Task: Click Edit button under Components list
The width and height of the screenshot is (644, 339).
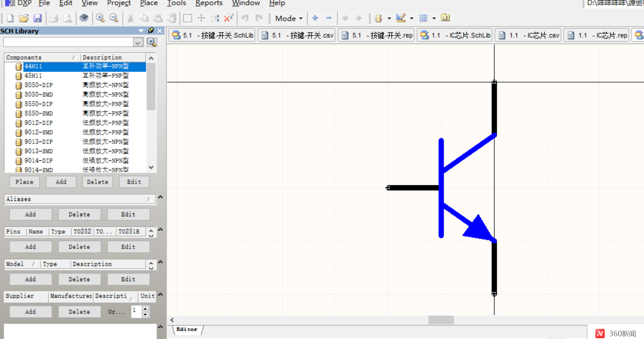Action: [134, 182]
